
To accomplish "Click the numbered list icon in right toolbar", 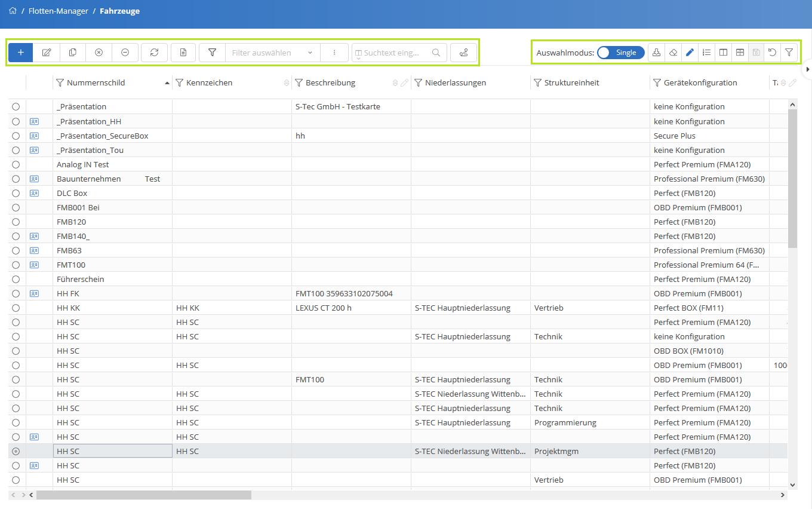I will (706, 53).
